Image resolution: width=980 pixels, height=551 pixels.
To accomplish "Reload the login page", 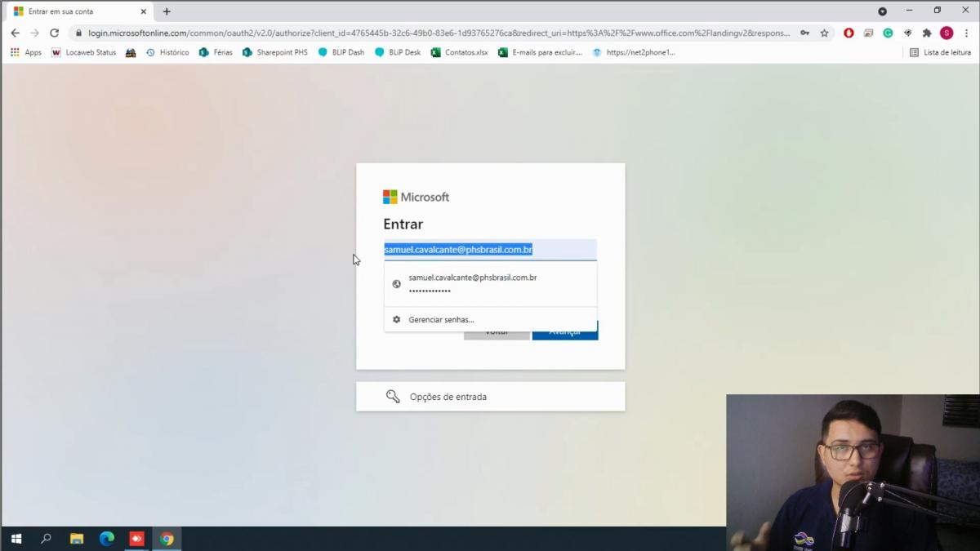I will click(x=54, y=33).
